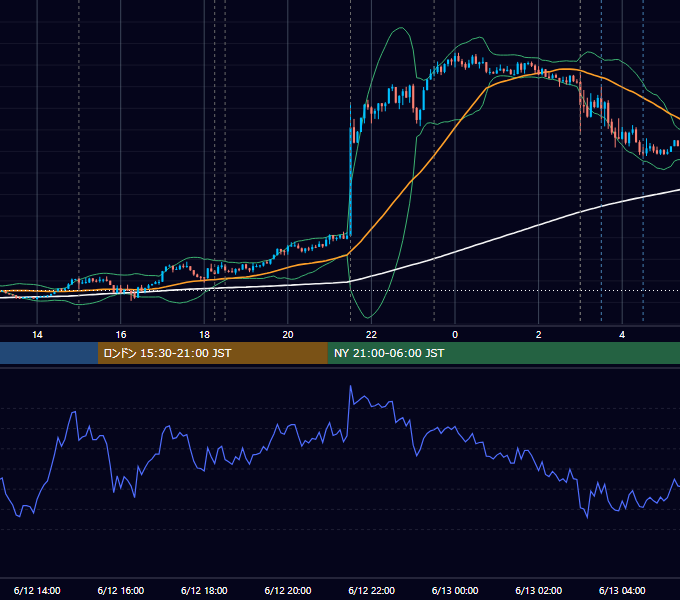
Task: Click the NY 21:00-06:00 JST session bar
Action: pyautogui.click(x=503, y=353)
